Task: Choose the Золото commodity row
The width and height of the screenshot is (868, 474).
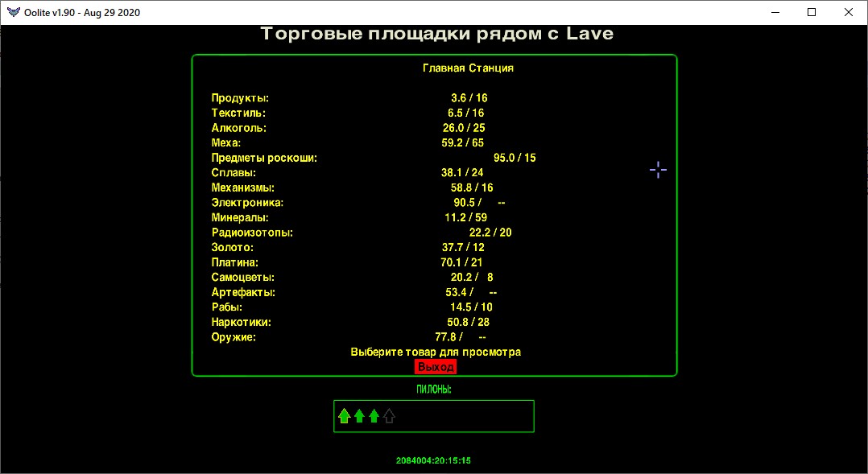Action: click(232, 248)
